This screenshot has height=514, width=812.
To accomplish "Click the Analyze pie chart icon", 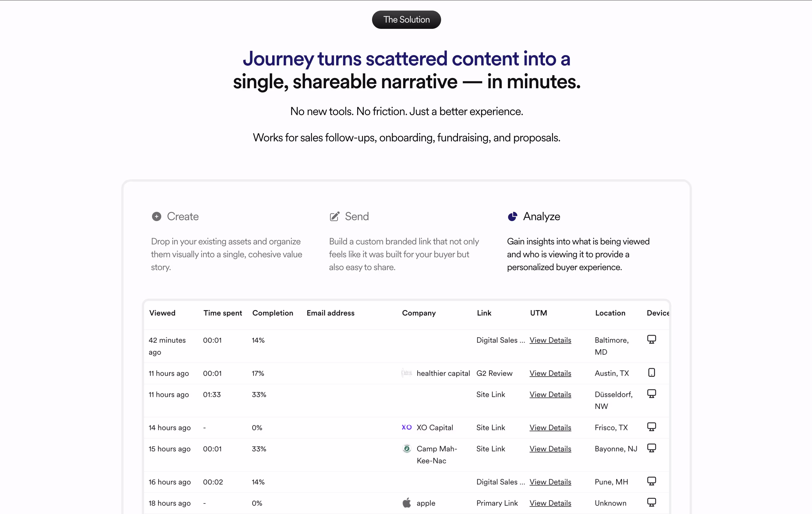I will coord(512,216).
